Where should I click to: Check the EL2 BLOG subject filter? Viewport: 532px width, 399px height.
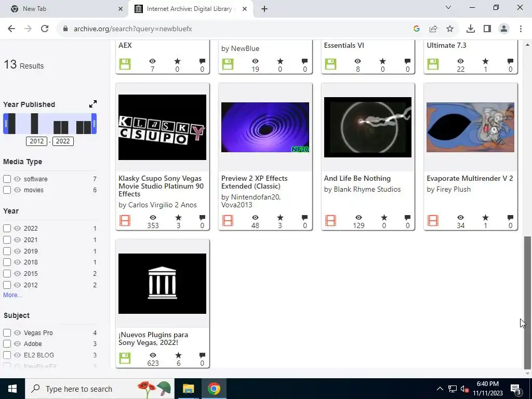(7, 355)
